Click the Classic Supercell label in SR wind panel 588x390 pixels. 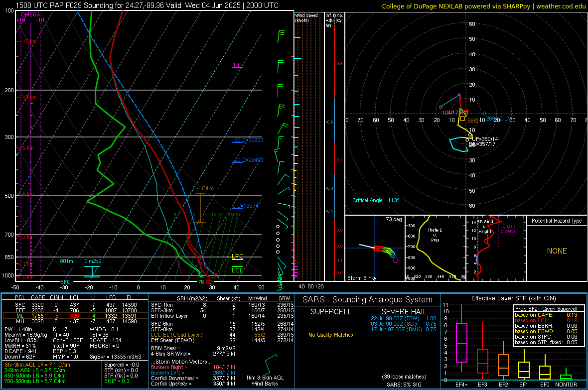(509, 229)
